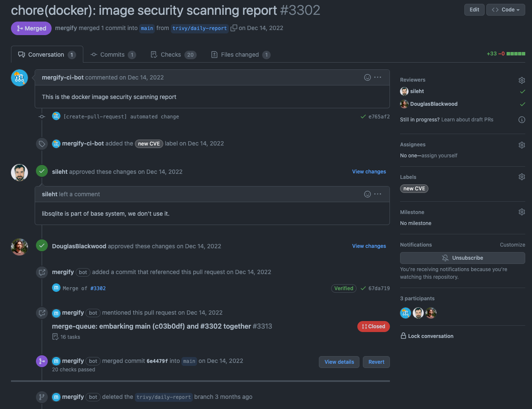Click new CVE label in sidebar
This screenshot has width=532, height=409.
(x=414, y=189)
